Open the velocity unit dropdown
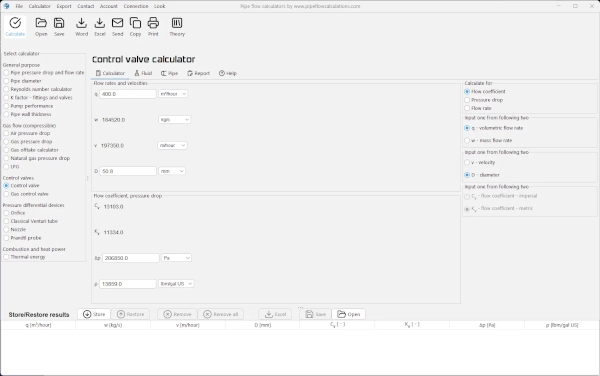Screen dimensions: 600x376 172,145
